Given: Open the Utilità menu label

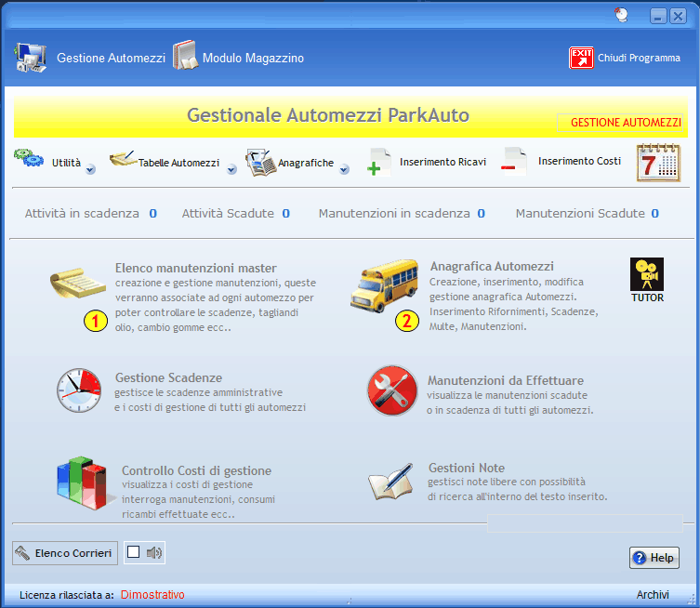Looking at the screenshot, I should coord(66,163).
